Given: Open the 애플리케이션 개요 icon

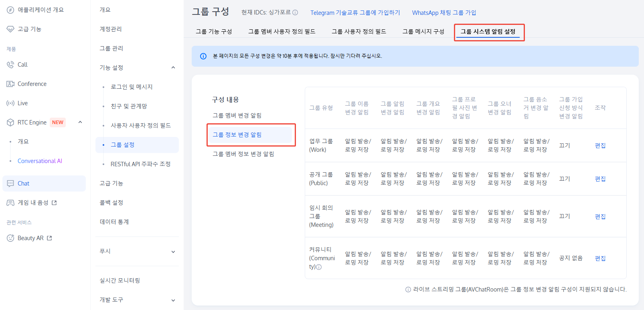Looking at the screenshot, I should click(x=10, y=10).
